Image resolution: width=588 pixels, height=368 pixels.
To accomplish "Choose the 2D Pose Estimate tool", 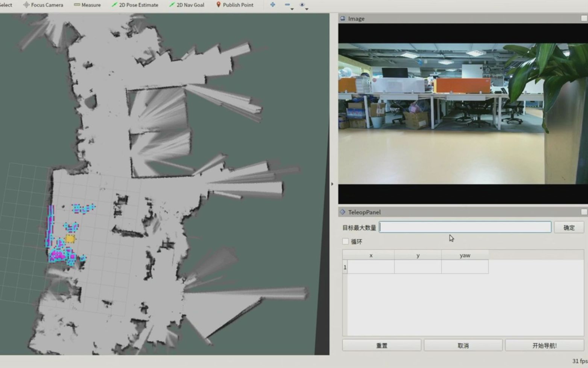I will [135, 5].
